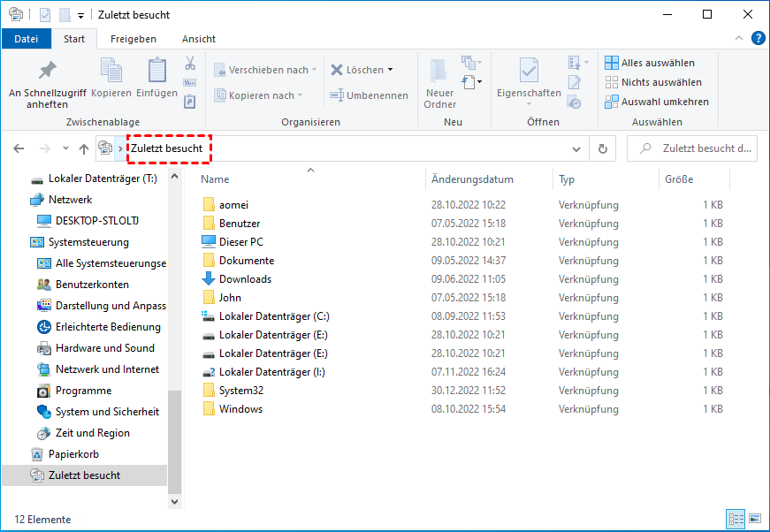Click Umbenennen in Organisieren group
Image resolution: width=770 pixels, height=532 pixels.
point(369,95)
